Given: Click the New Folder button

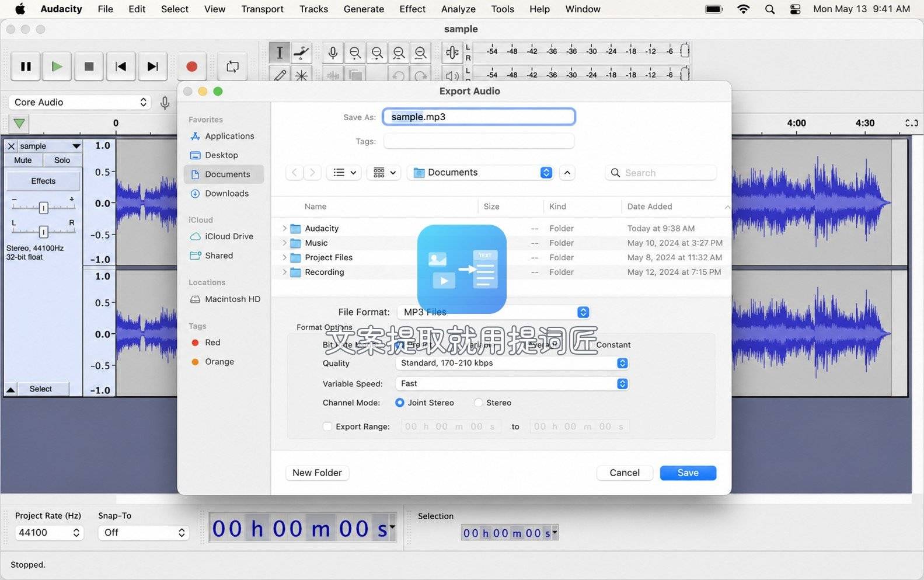Looking at the screenshot, I should tap(317, 473).
